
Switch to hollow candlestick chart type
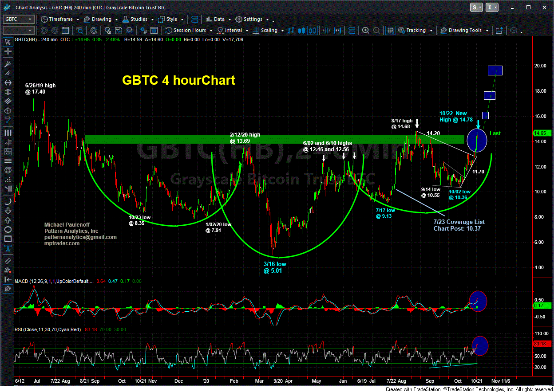(313, 30)
